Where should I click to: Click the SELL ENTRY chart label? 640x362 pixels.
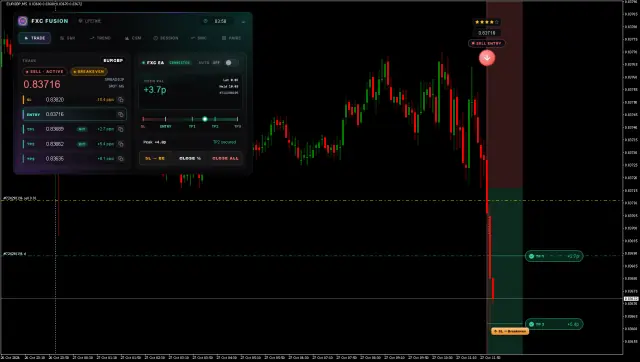[x=487, y=43]
